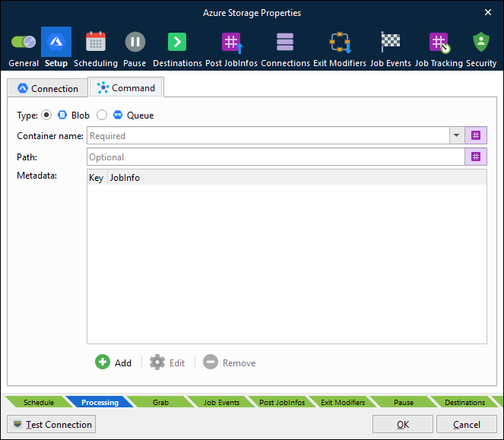This screenshot has width=504, height=440.
Task: Switch to the Connection tab
Action: tap(48, 88)
